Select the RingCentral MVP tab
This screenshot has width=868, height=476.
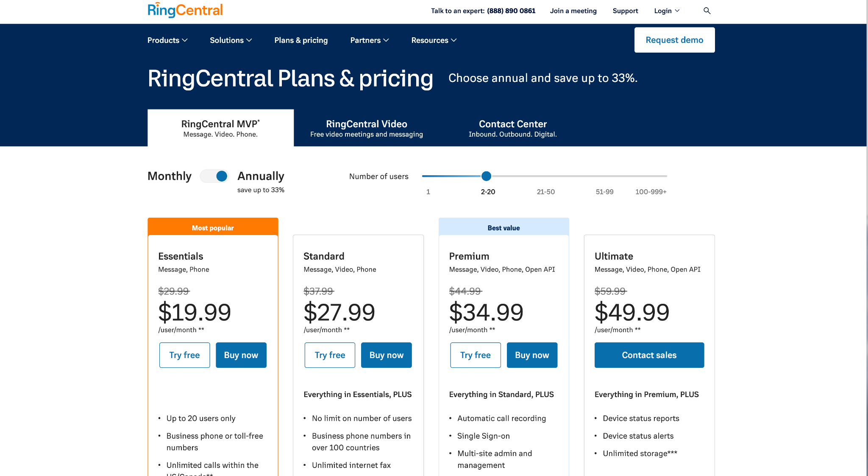[x=220, y=128]
